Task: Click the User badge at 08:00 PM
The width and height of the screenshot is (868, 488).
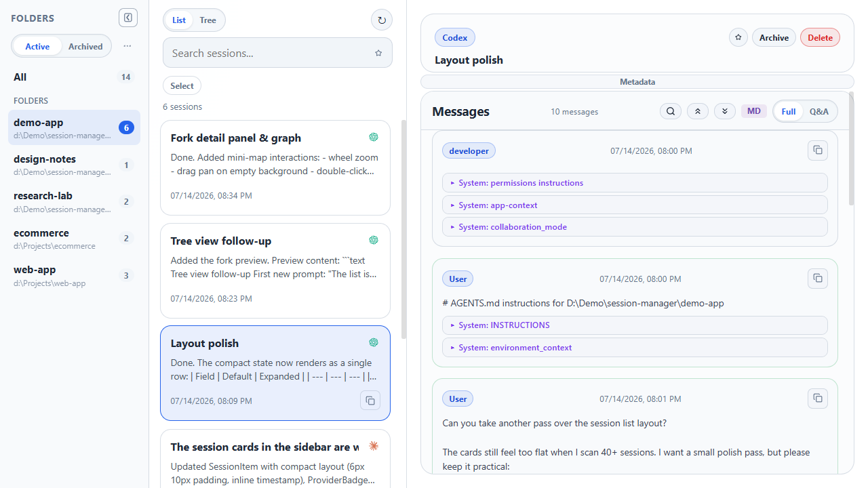Action: pyautogui.click(x=458, y=279)
